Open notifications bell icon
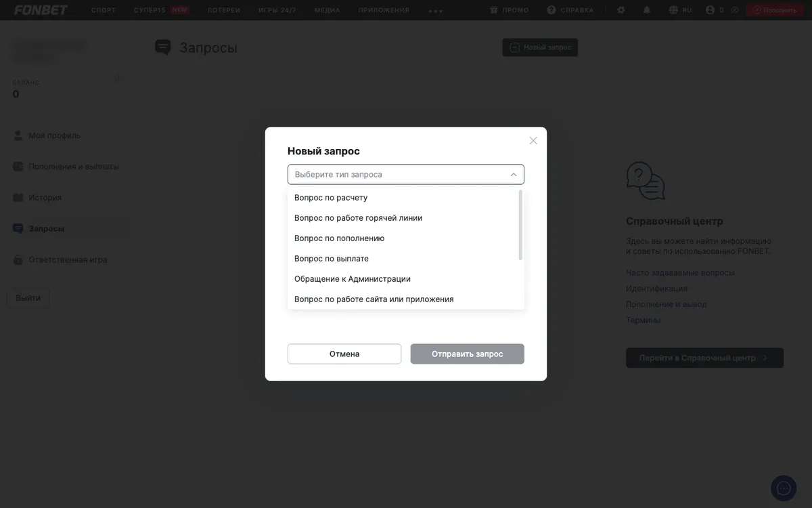The image size is (812, 508). tap(647, 10)
